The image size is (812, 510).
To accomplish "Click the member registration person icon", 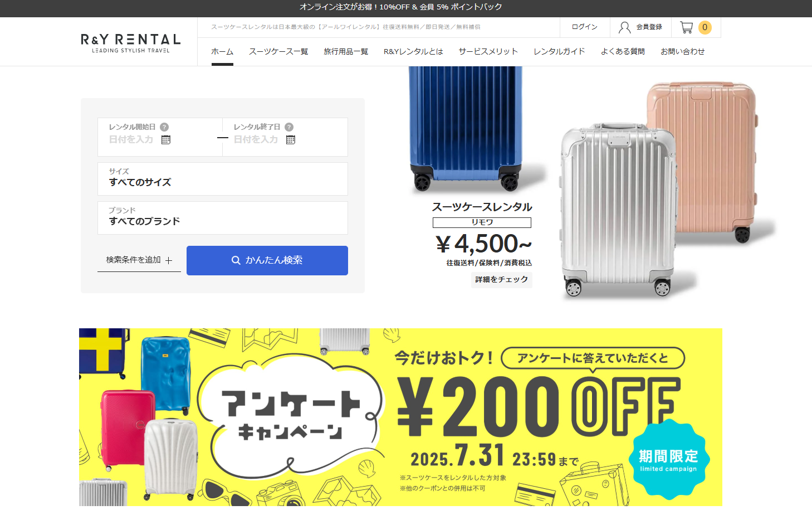I will tap(625, 27).
